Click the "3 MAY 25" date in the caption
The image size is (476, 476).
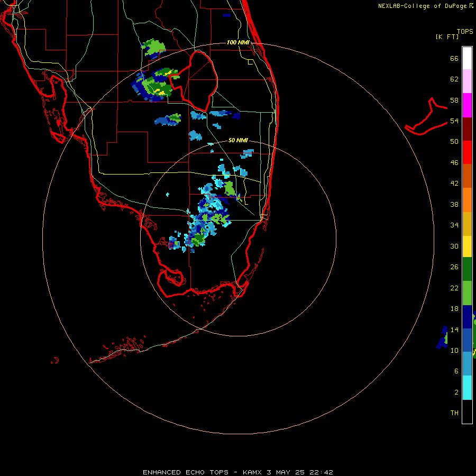tap(286, 472)
